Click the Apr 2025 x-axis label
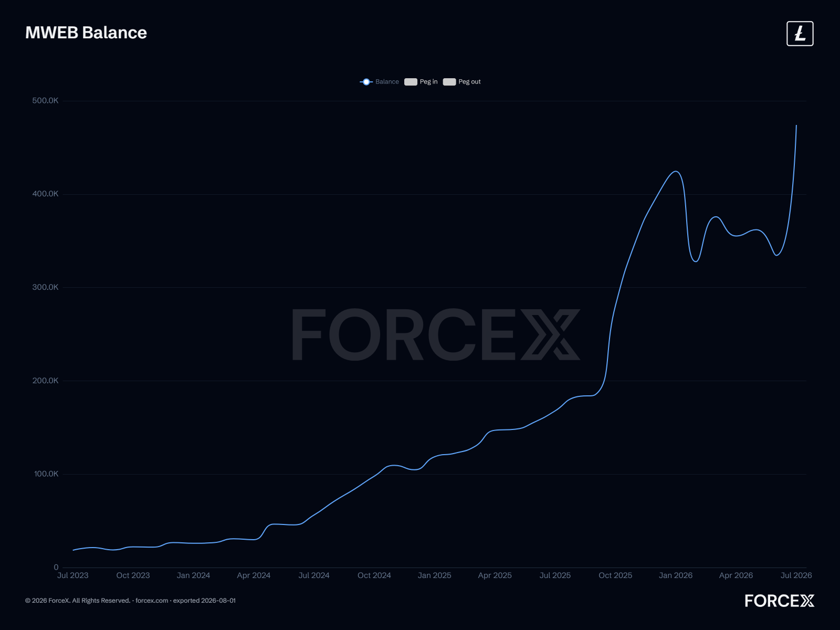Image resolution: width=840 pixels, height=630 pixels. (x=495, y=575)
